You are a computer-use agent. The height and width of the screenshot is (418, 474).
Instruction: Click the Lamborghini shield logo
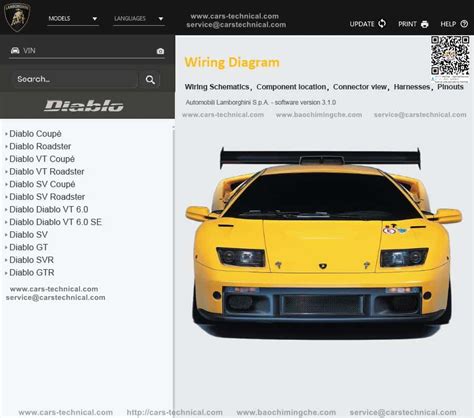(17, 17)
